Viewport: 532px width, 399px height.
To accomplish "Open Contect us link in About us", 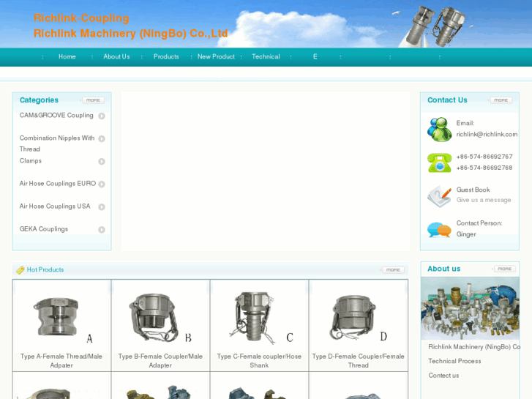I will [443, 376].
